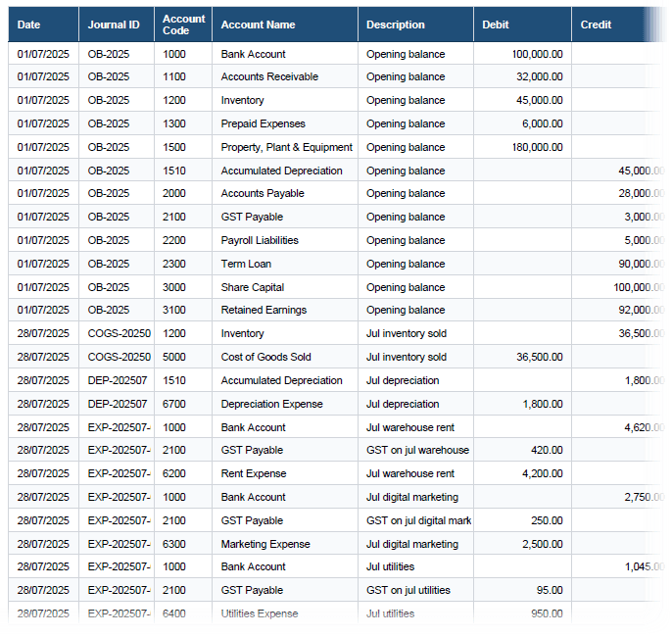Select the Depreciation Expense account name
The height and width of the screenshot is (637, 672).
click(271, 404)
